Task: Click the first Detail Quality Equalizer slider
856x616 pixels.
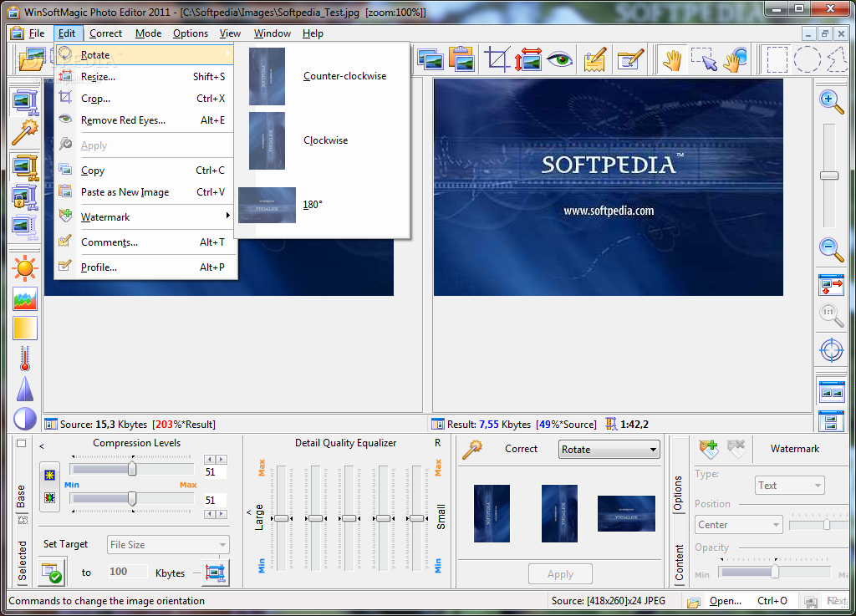Action: coord(281,517)
